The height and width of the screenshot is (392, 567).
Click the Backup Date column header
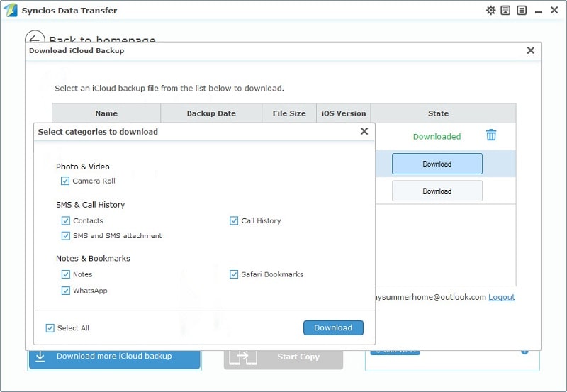tap(211, 113)
